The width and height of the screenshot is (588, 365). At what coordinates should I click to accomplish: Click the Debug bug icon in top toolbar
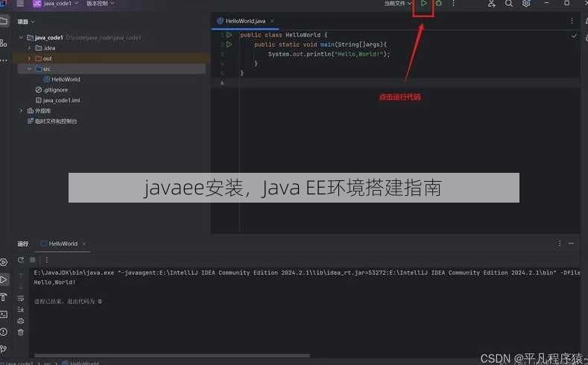[x=438, y=4]
